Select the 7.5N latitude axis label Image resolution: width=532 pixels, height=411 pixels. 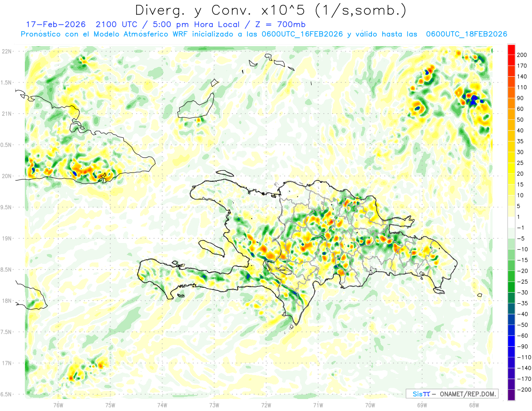pyautogui.click(x=7, y=332)
